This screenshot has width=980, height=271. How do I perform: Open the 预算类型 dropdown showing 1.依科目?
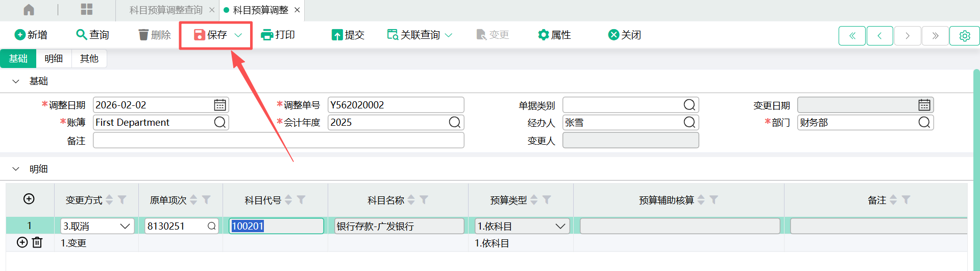coord(560,226)
